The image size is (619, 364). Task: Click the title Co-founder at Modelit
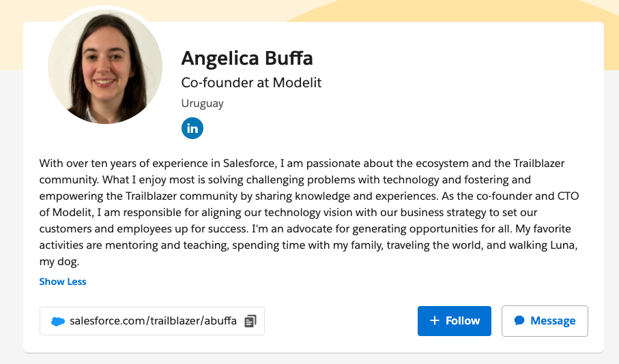pyautogui.click(x=251, y=83)
